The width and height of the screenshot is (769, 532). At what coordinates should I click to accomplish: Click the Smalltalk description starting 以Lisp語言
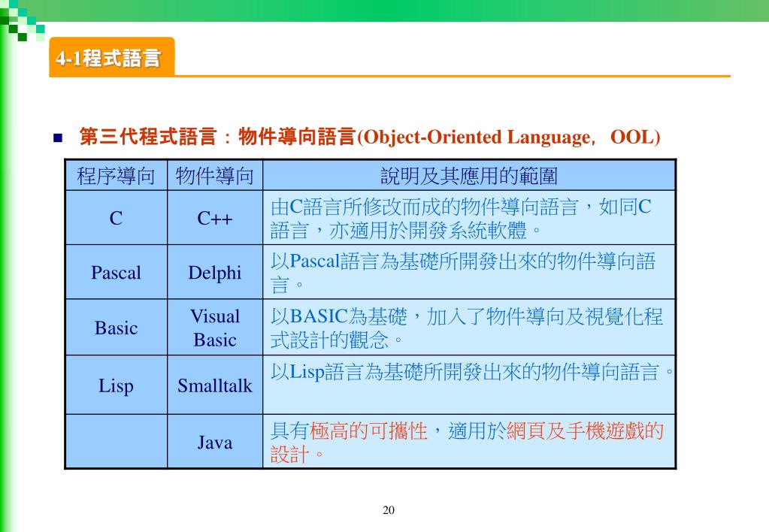469,385
